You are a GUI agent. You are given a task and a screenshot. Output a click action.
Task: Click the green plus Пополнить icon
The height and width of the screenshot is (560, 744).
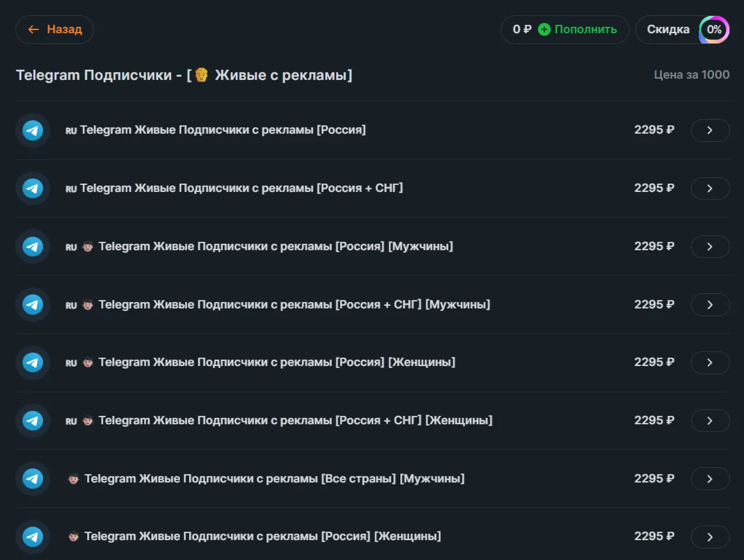click(x=544, y=29)
